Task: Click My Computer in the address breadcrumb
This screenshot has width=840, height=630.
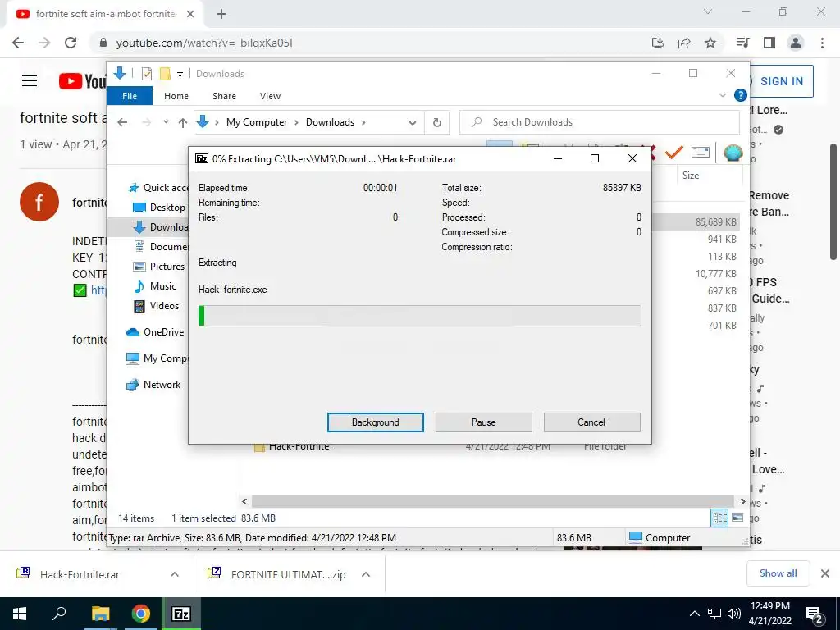Action: pos(257,122)
